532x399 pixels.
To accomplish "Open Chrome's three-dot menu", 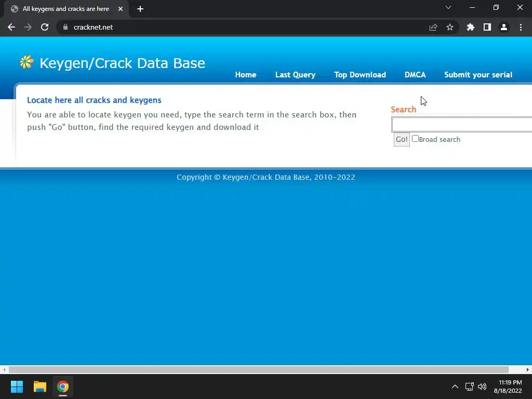I will click(x=521, y=27).
